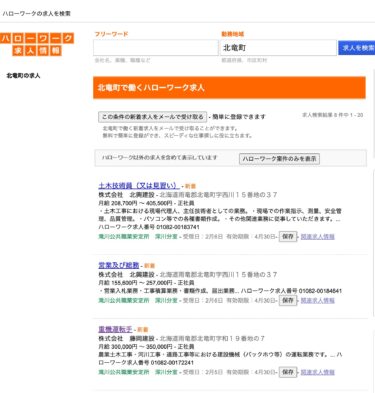Focus the フリーワード search input field
Screen dimensions: 375x393
pyautogui.click(x=156, y=48)
